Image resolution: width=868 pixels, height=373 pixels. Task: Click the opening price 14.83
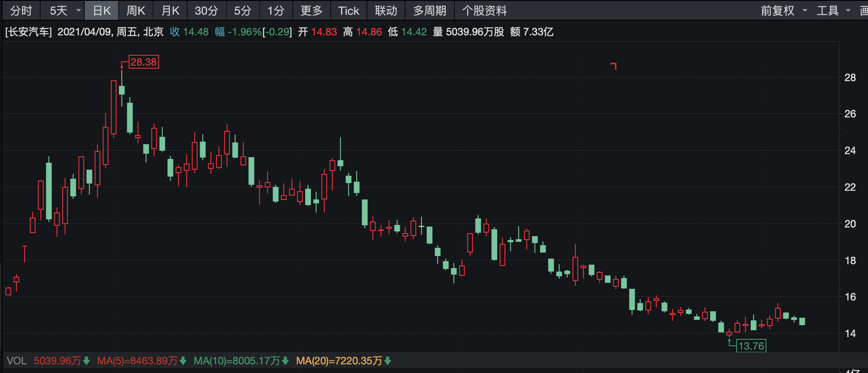pos(324,32)
